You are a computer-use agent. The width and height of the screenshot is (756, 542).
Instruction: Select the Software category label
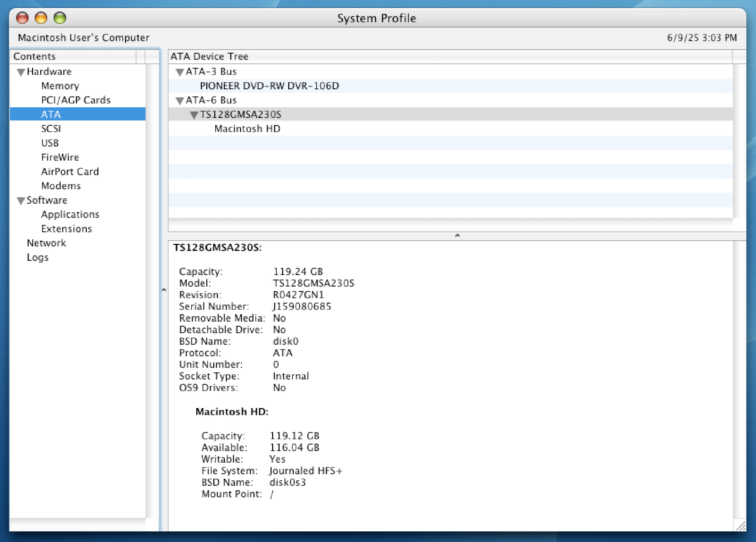point(47,200)
